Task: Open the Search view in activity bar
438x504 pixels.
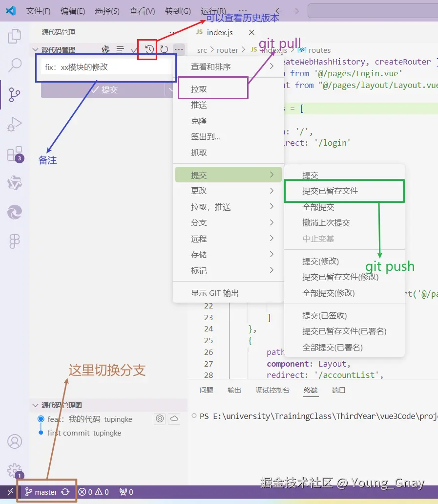Action: click(15, 65)
